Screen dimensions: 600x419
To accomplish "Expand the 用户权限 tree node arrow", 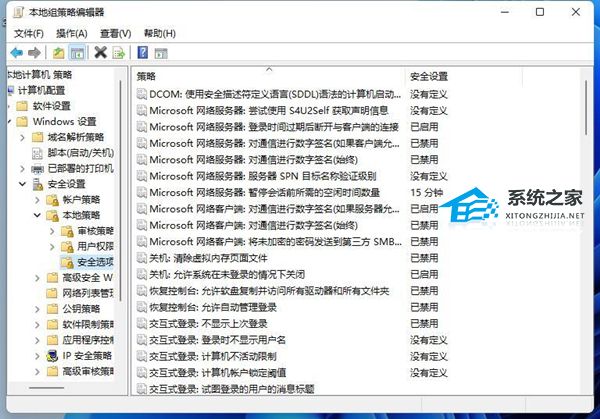I will [52, 246].
